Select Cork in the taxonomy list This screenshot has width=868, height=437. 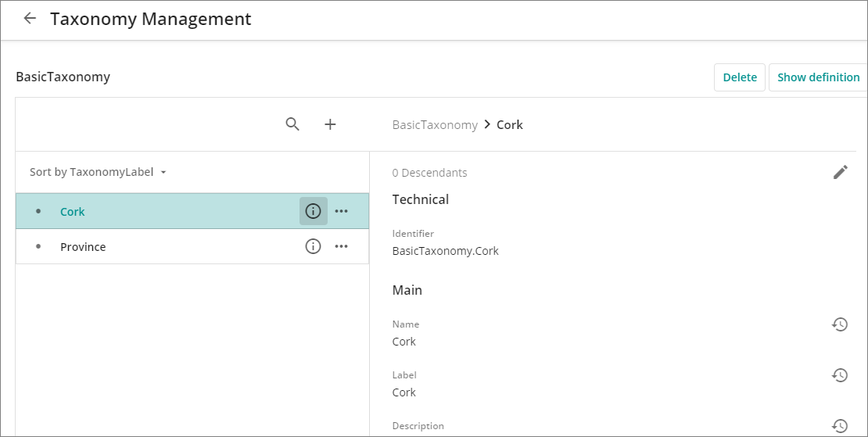(x=73, y=211)
